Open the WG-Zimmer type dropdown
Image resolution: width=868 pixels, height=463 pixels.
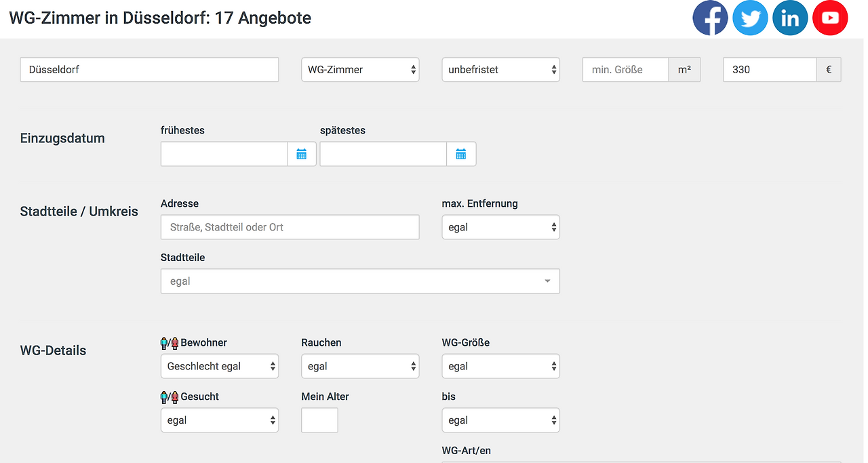pyautogui.click(x=360, y=70)
